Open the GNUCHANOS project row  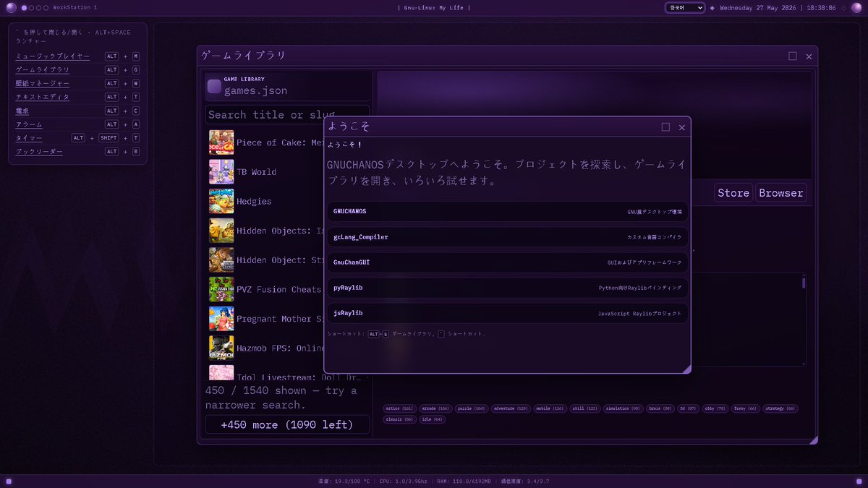coord(507,212)
